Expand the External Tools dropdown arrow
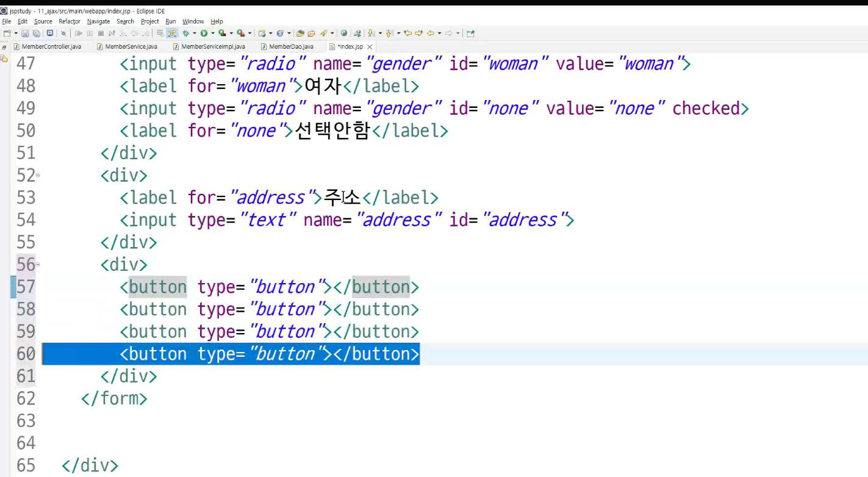Image resolution: width=868 pixels, height=477 pixels. pyautogui.click(x=250, y=33)
